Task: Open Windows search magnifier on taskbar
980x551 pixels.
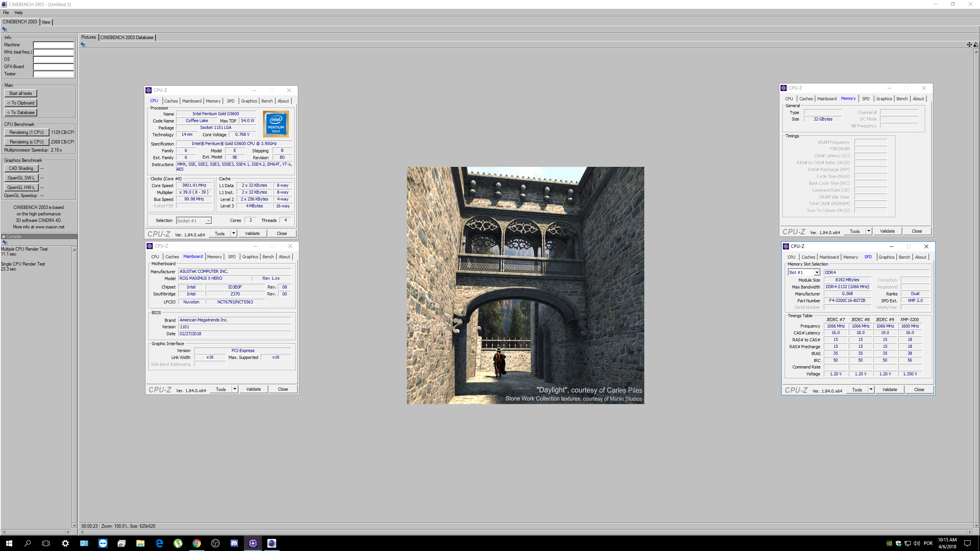Action: [28, 543]
